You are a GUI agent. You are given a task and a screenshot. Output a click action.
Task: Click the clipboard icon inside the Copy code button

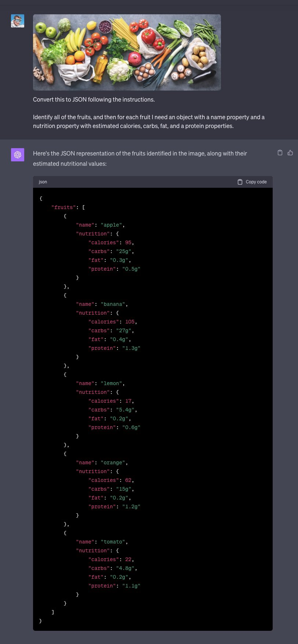pos(240,182)
